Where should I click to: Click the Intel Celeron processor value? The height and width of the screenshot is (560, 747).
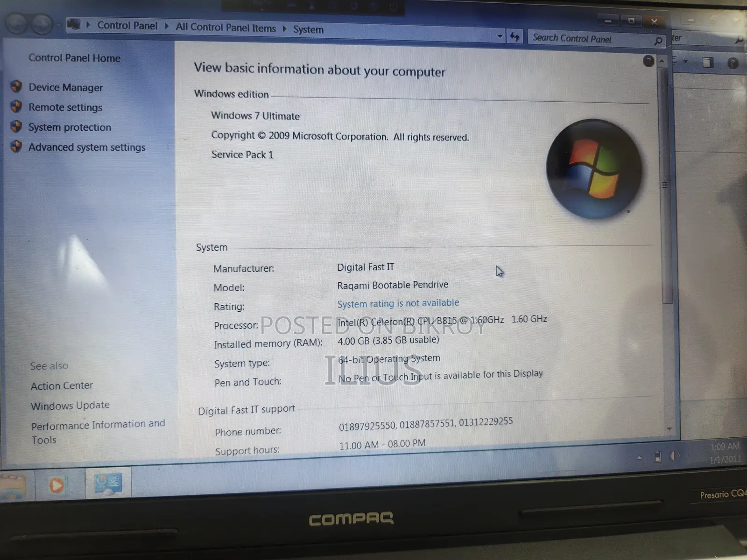click(x=442, y=321)
